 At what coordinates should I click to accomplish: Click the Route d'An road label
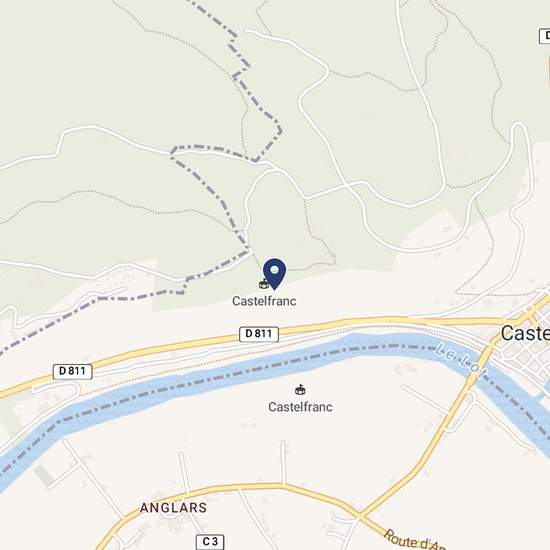tap(414, 540)
